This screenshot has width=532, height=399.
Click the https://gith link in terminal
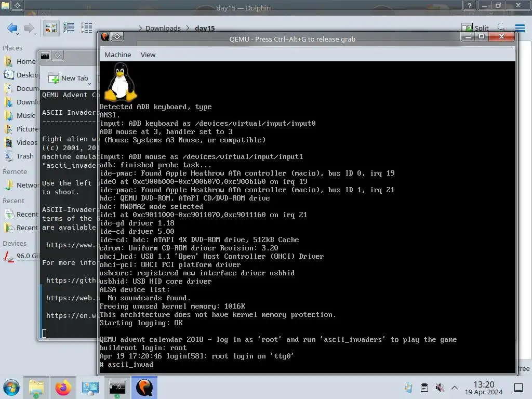pos(71,280)
